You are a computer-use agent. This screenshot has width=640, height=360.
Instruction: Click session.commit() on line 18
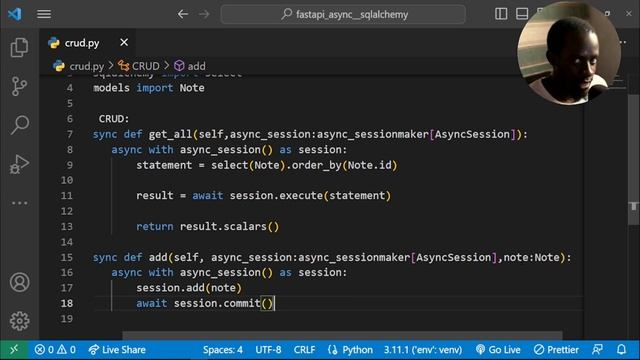point(223,303)
